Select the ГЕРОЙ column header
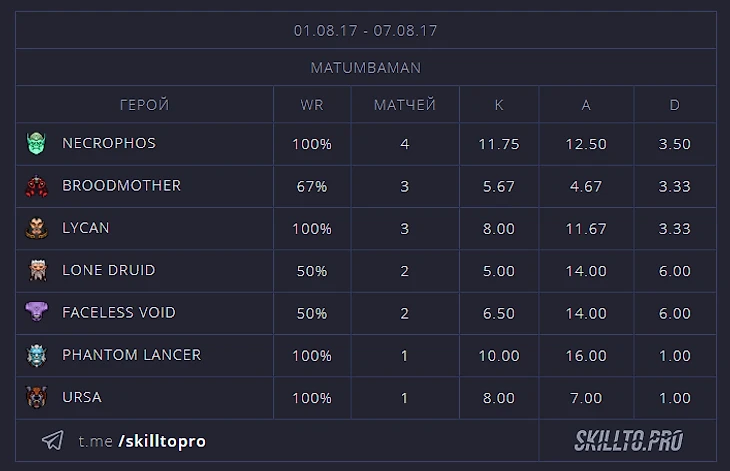This screenshot has width=730, height=471. point(144,105)
